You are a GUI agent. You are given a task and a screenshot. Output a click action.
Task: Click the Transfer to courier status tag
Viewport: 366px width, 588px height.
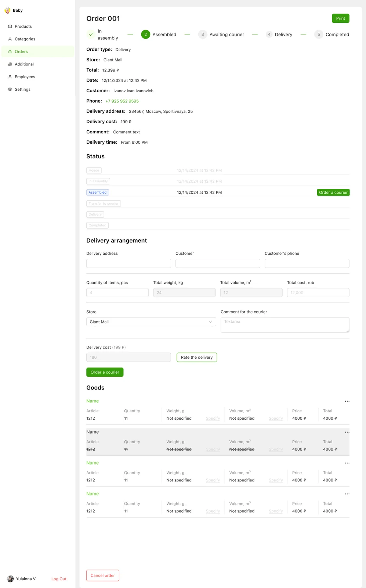coord(104,204)
